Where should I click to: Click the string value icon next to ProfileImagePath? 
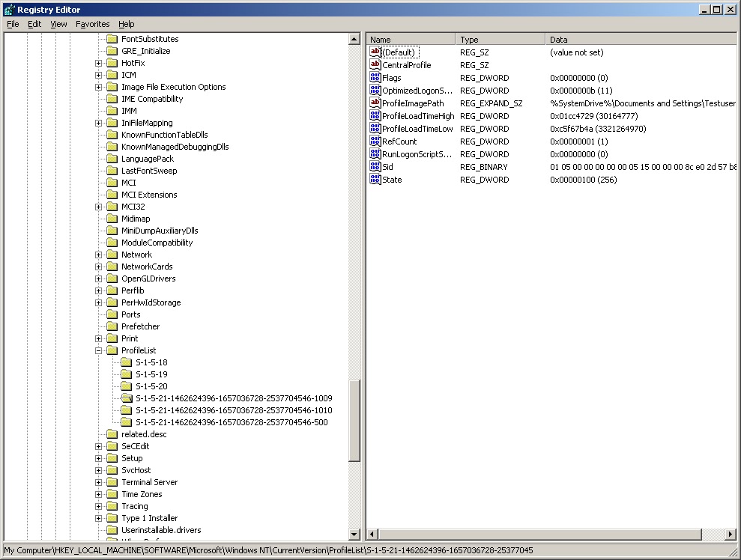click(x=375, y=103)
